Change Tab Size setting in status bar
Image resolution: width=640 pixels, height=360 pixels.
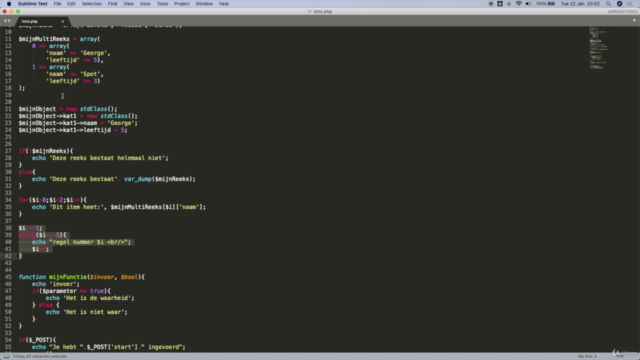[x=587, y=356]
